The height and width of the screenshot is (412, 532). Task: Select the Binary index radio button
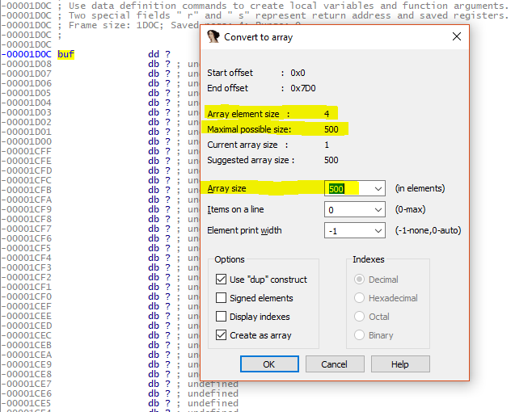[361, 335]
